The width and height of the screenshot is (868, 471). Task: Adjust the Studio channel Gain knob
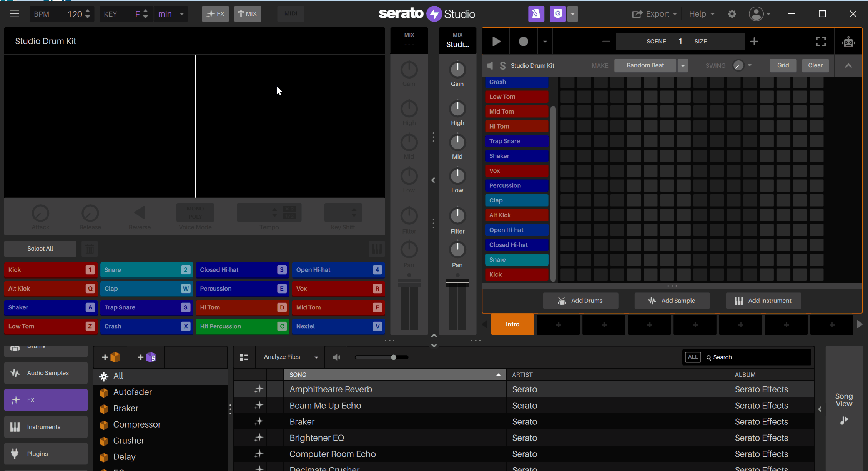coord(457,70)
